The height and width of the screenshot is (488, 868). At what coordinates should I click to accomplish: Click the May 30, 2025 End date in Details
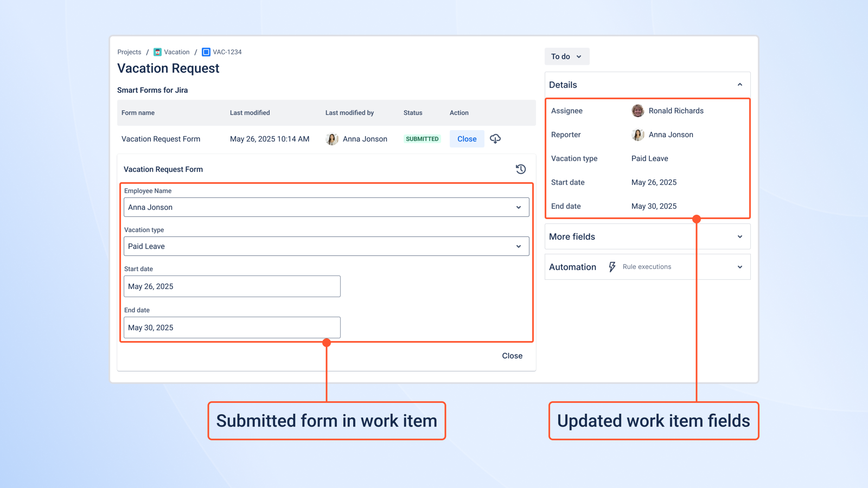click(x=654, y=206)
